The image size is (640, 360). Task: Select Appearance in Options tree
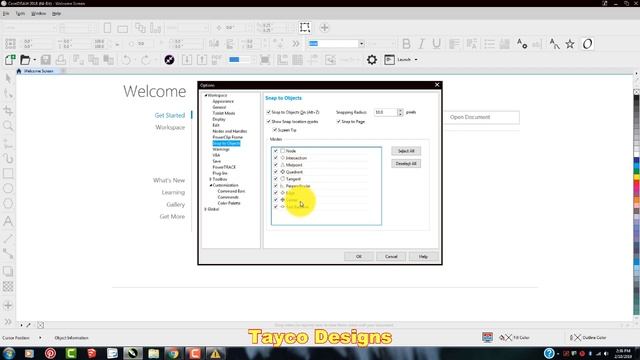(x=223, y=101)
